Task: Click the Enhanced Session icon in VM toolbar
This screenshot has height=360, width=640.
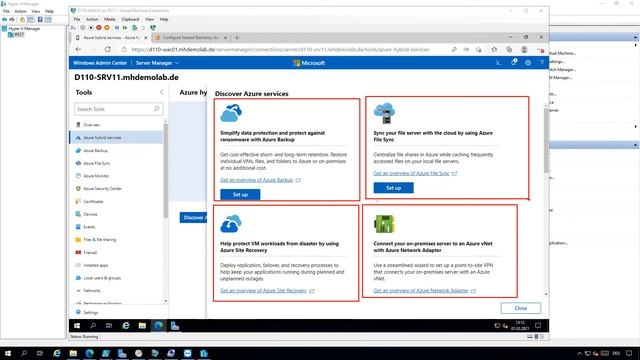Action: pyautogui.click(x=153, y=28)
